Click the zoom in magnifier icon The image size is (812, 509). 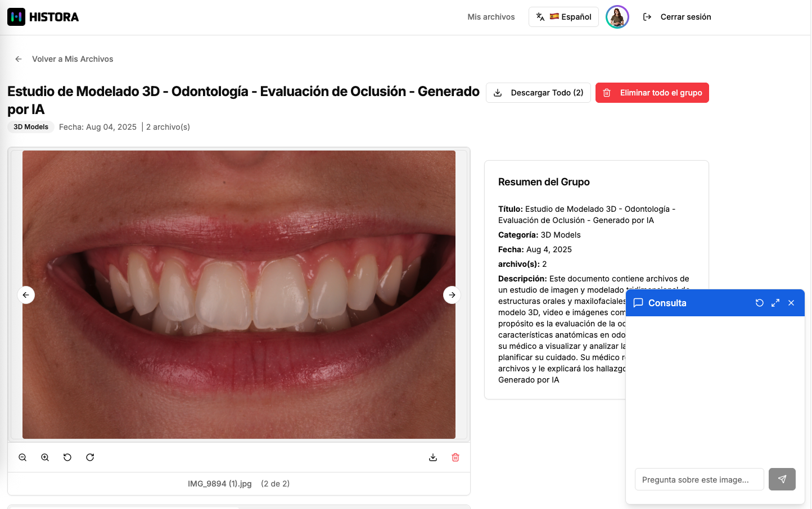45,457
